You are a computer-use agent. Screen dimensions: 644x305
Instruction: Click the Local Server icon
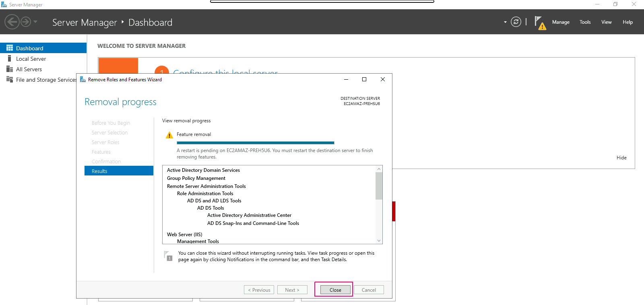(10, 58)
